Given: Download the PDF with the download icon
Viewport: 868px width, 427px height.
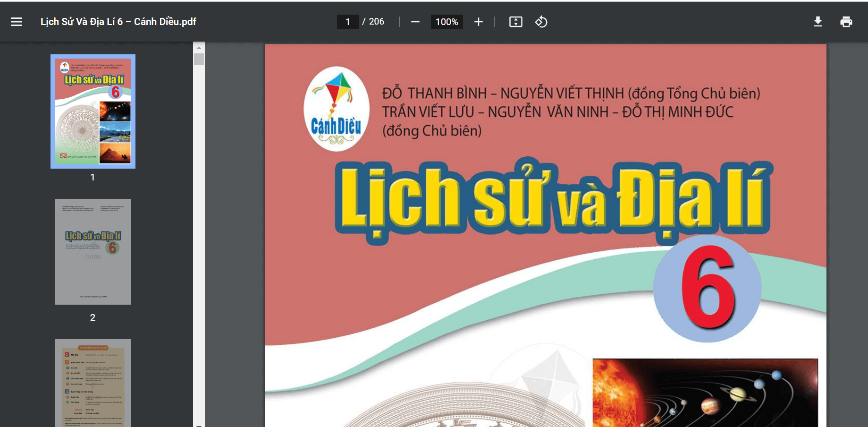Looking at the screenshot, I should click(818, 22).
